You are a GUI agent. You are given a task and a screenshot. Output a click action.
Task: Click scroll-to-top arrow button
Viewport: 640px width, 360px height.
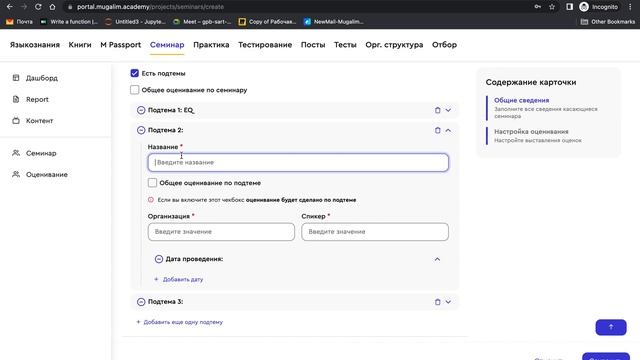tap(611, 327)
